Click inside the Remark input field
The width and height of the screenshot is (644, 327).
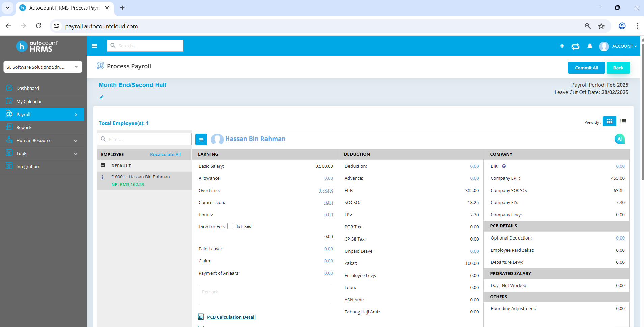click(264, 295)
